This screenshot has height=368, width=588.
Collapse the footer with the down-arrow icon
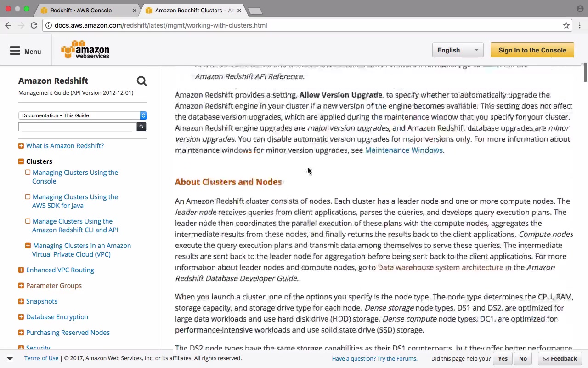[10, 358]
